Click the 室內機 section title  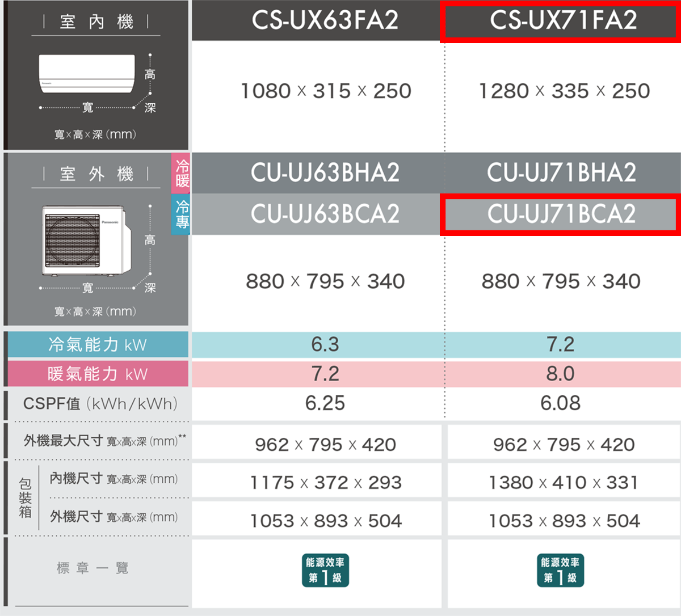tap(96, 22)
